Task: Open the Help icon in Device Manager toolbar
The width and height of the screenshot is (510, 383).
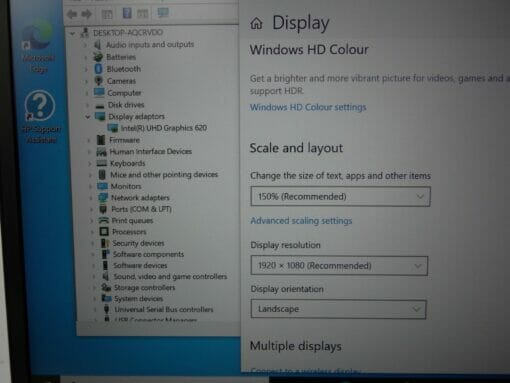Action: point(127,13)
